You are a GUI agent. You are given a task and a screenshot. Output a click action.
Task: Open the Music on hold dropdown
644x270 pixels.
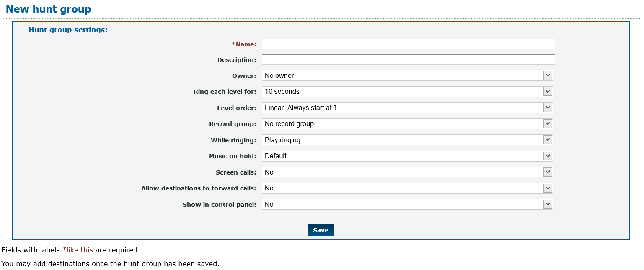coord(407,156)
